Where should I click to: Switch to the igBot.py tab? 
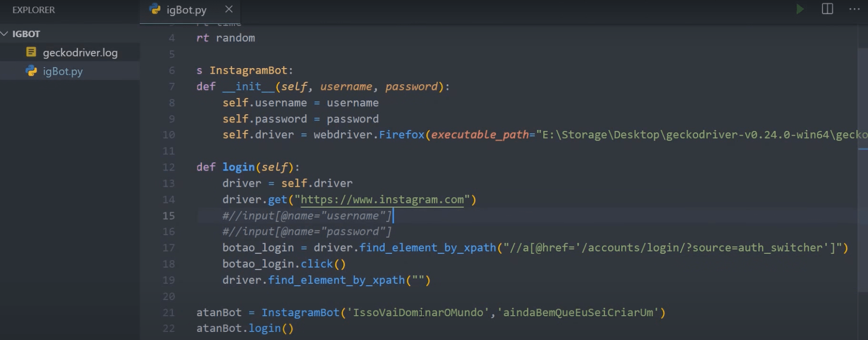(x=186, y=10)
